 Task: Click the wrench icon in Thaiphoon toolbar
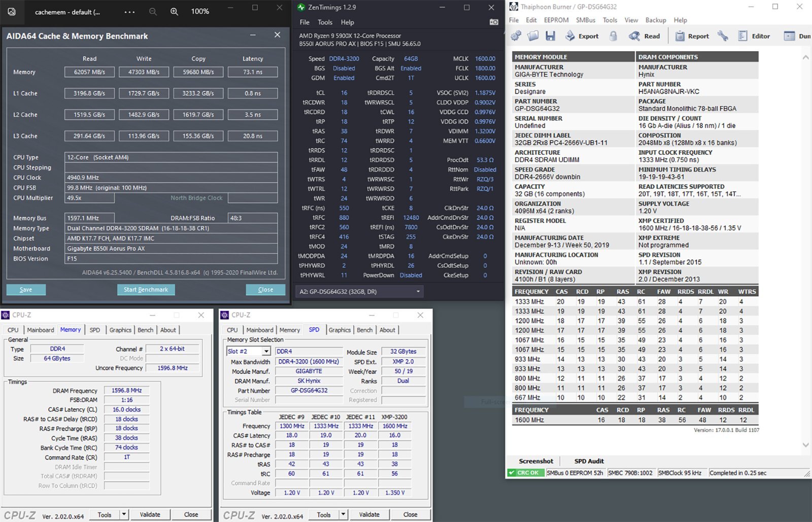point(723,36)
